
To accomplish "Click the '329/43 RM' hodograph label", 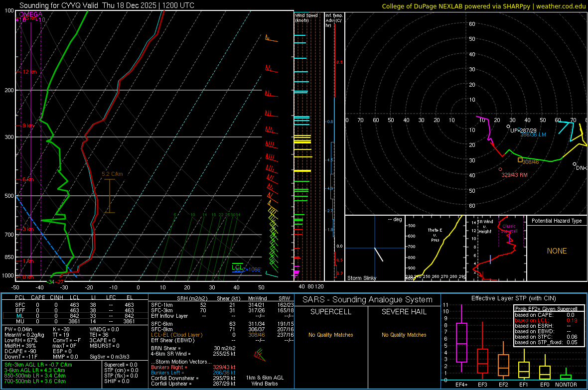I will [514, 175].
